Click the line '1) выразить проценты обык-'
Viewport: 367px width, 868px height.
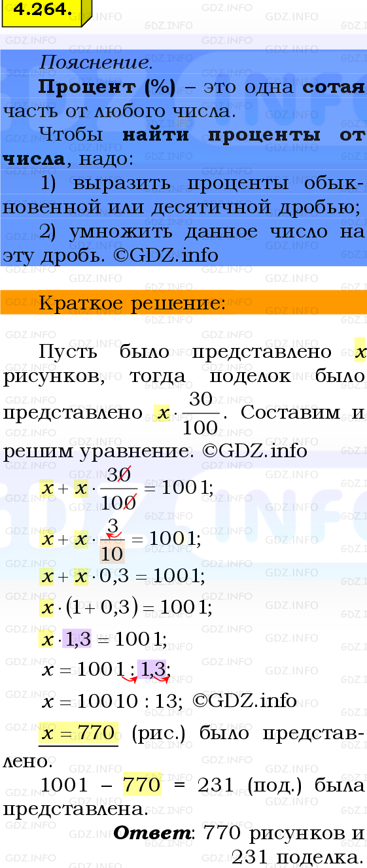click(202, 183)
